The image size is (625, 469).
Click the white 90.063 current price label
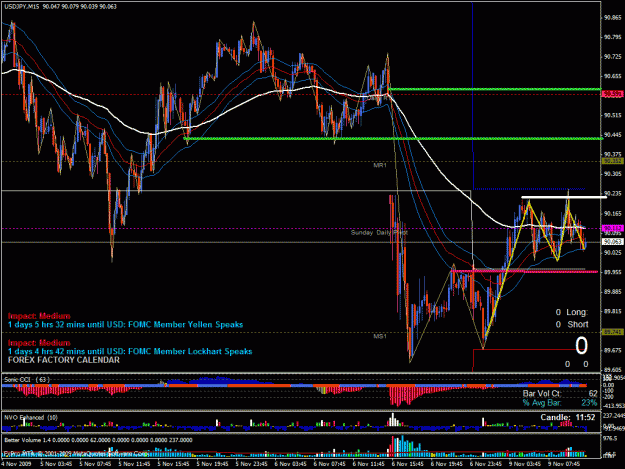pyautogui.click(x=612, y=242)
